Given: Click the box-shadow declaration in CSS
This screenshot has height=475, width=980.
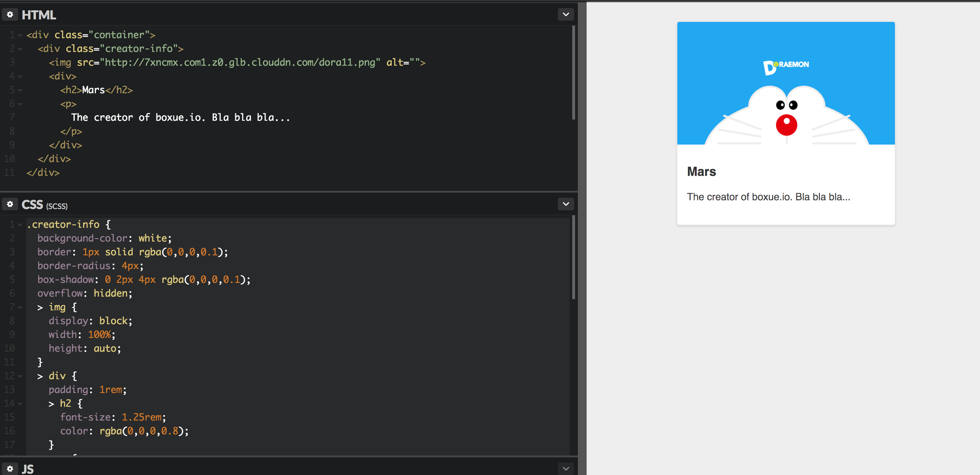Looking at the screenshot, I should [x=144, y=279].
